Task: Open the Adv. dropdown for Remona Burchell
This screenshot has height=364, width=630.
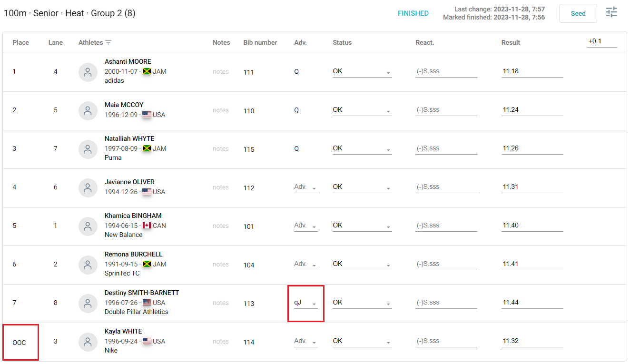Action: (x=305, y=264)
